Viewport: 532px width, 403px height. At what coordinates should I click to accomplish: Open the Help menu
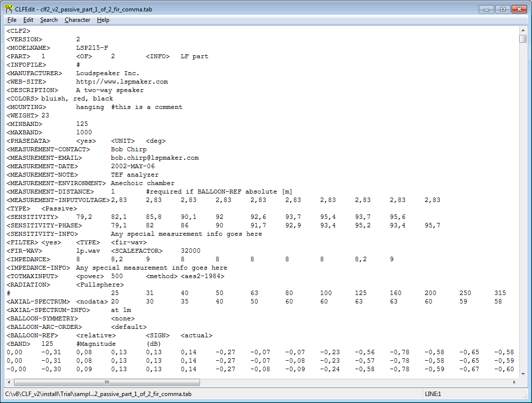103,20
